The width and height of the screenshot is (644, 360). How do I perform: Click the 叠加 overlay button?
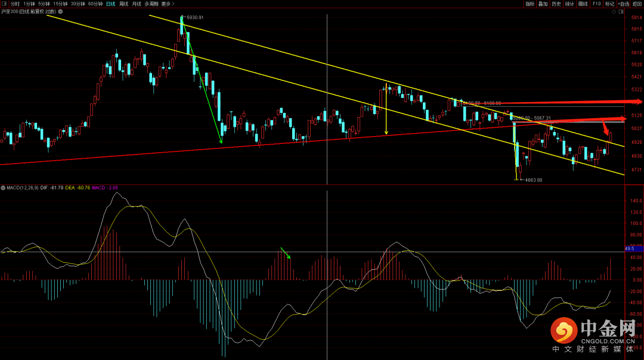pyautogui.click(x=543, y=4)
